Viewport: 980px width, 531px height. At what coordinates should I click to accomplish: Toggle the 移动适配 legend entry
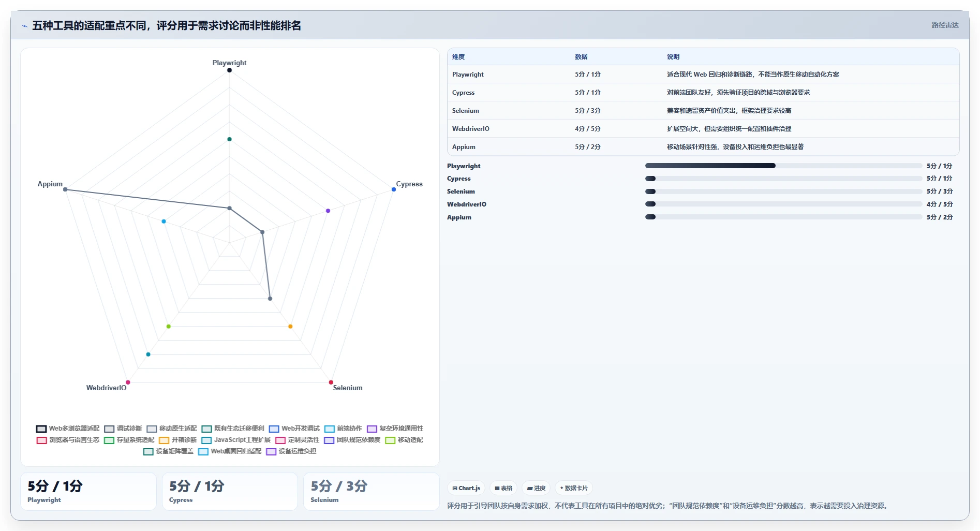(x=404, y=440)
